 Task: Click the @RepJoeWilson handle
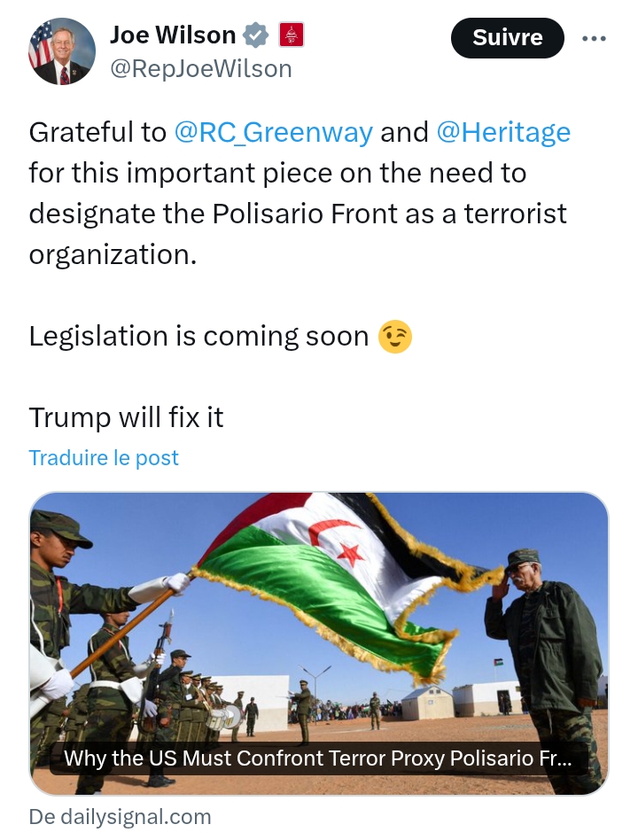click(x=200, y=69)
